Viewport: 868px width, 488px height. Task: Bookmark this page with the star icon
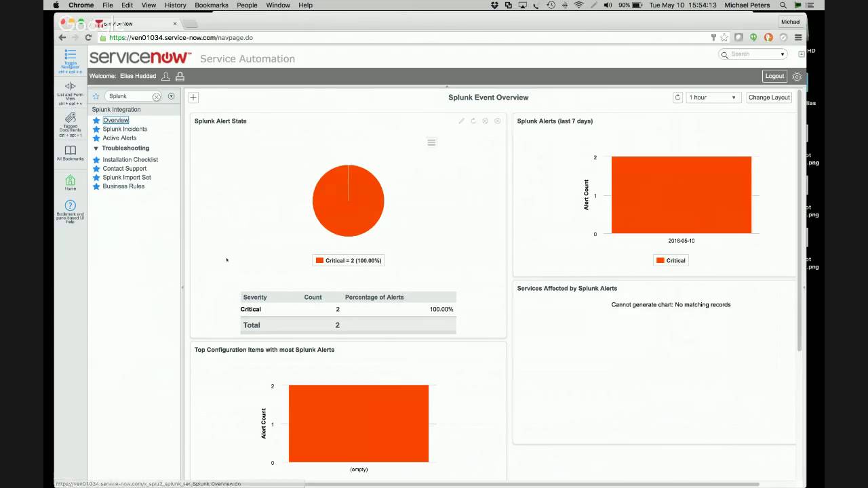(x=724, y=38)
